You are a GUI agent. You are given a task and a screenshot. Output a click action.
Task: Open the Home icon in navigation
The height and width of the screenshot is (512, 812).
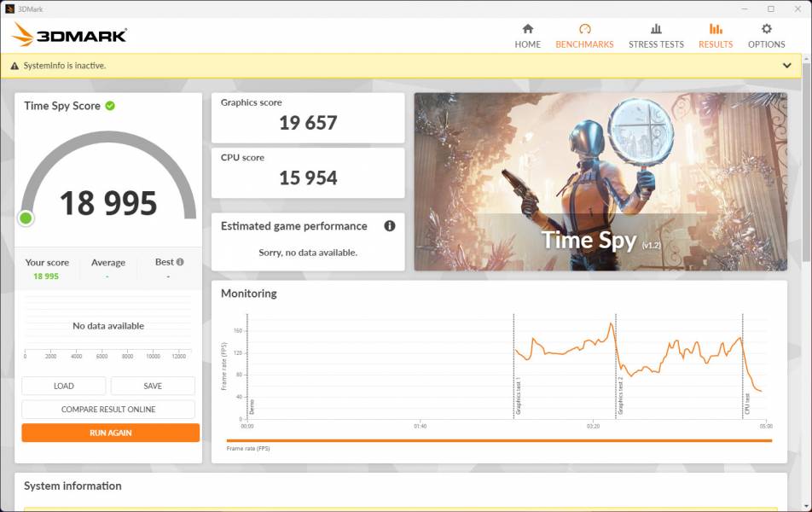[x=527, y=29]
